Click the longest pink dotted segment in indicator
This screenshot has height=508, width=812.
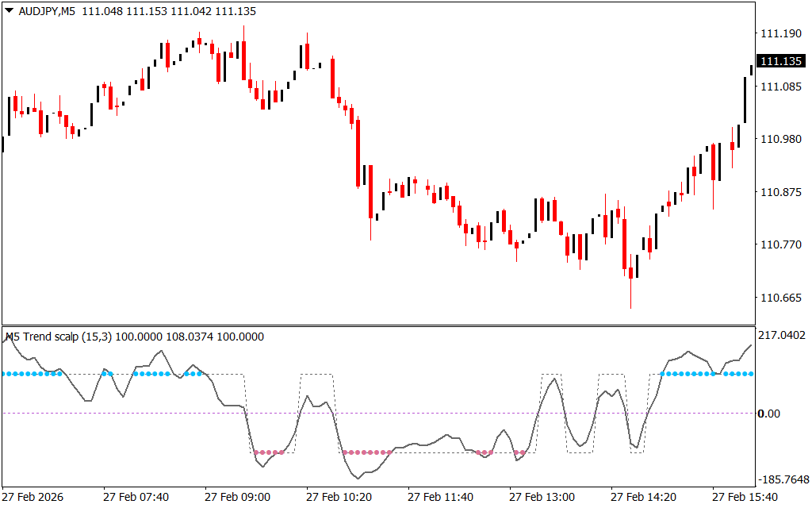[366, 452]
